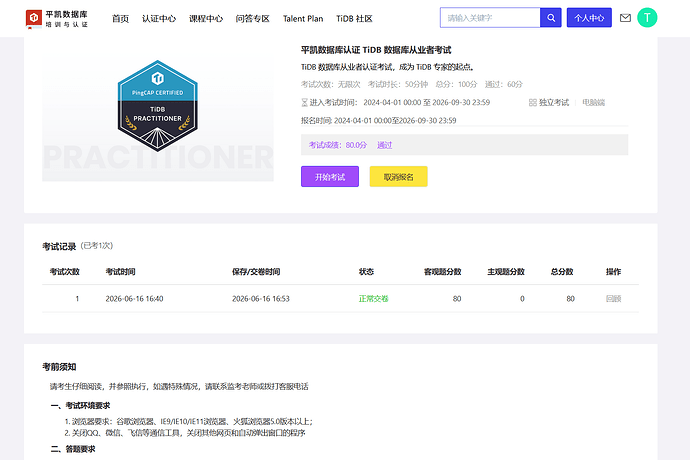Click the 操作 column header

613,272
